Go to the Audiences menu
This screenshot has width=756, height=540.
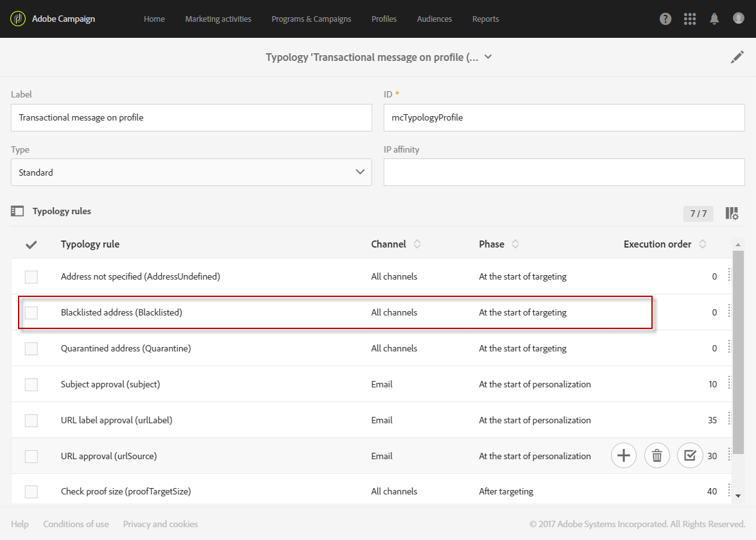click(x=434, y=19)
